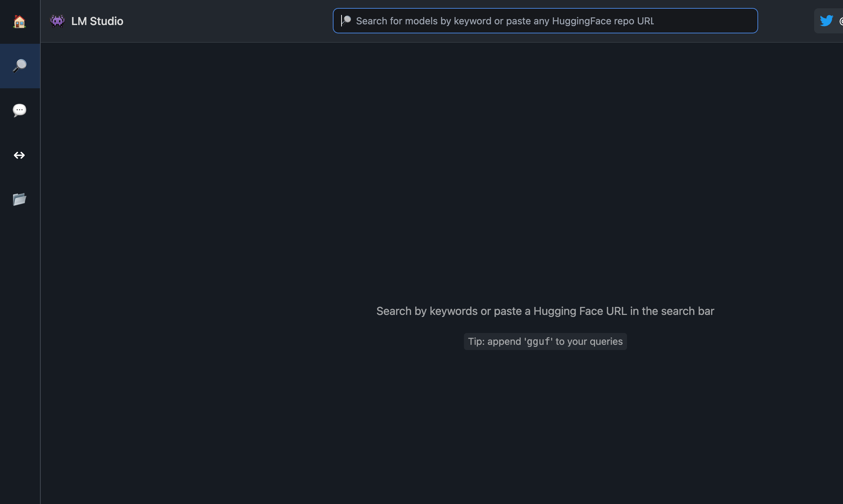This screenshot has width=843, height=504.
Task: Click the bidirectional arrow icon
Action: (19, 155)
